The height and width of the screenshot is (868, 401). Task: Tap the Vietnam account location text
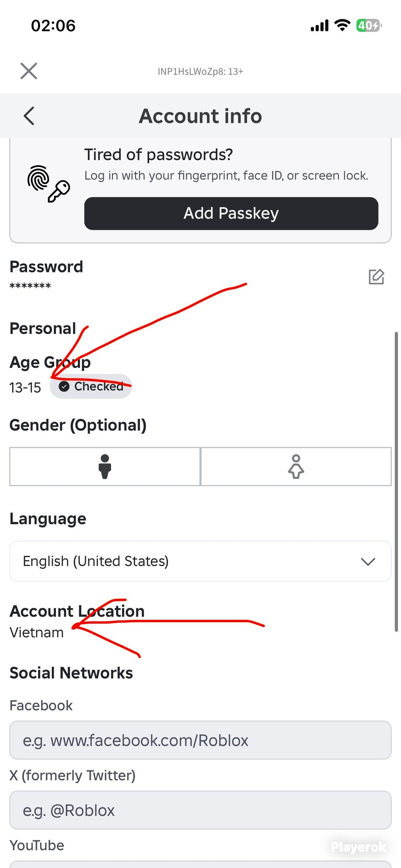pyautogui.click(x=36, y=633)
